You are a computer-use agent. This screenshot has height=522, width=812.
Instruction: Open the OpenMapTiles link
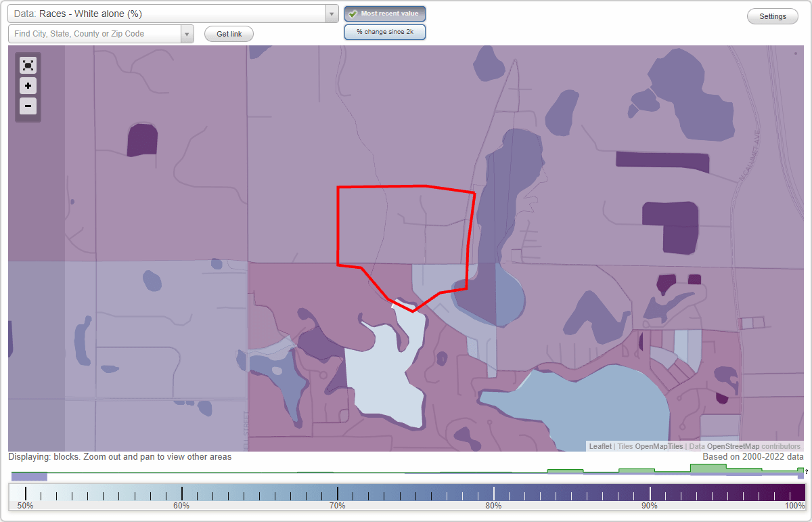pyautogui.click(x=658, y=446)
